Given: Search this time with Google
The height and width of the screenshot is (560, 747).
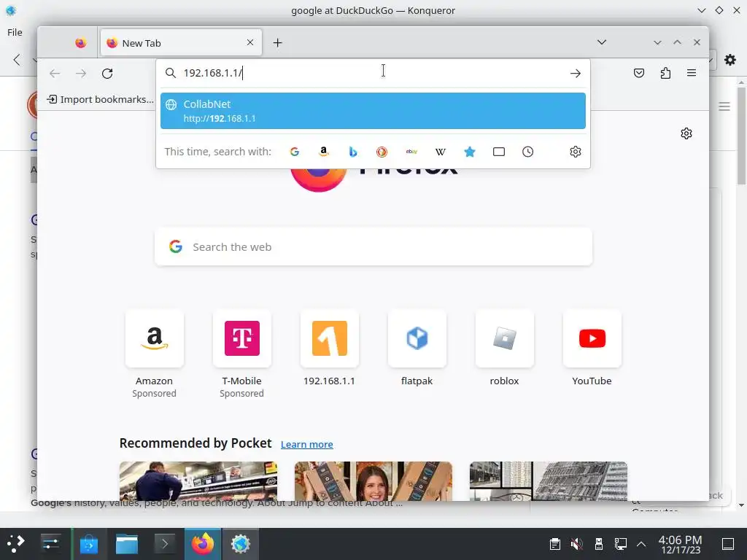Looking at the screenshot, I should (295, 152).
